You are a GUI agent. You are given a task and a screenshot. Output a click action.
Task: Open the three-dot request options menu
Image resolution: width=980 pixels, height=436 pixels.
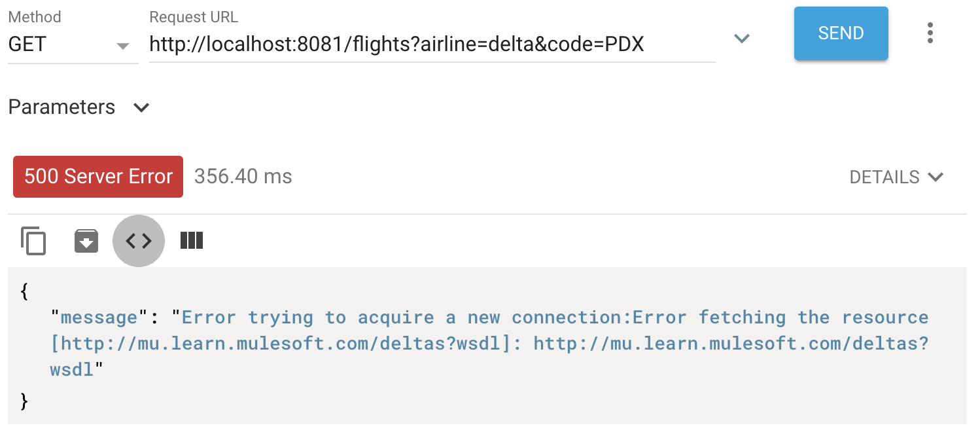click(930, 33)
